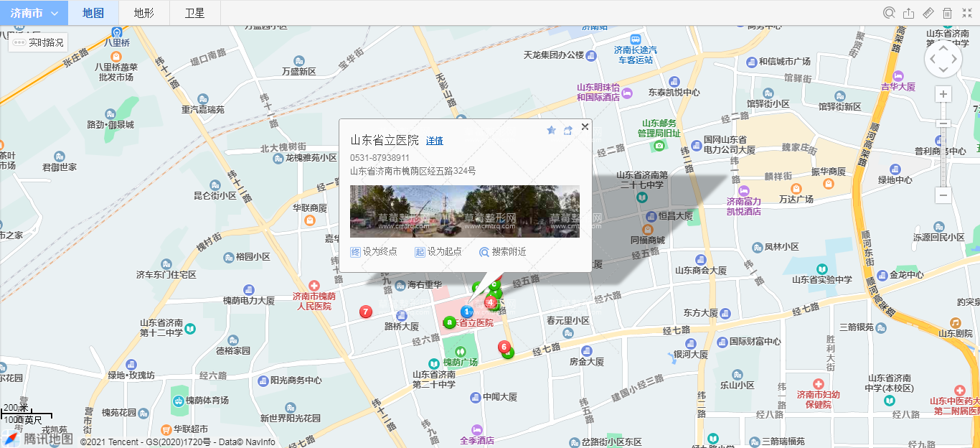Click the zoom in plus button

coord(943,94)
